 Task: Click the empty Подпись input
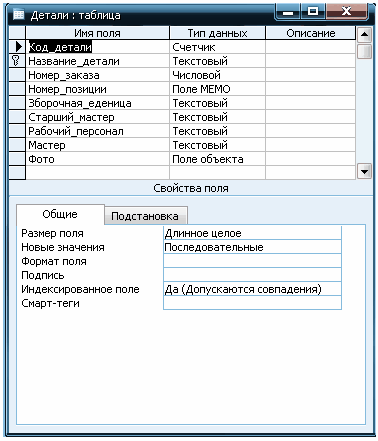point(252,275)
